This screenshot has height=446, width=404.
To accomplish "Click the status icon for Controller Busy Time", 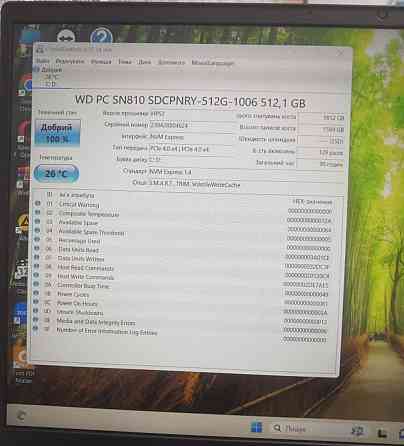I will (36, 284).
